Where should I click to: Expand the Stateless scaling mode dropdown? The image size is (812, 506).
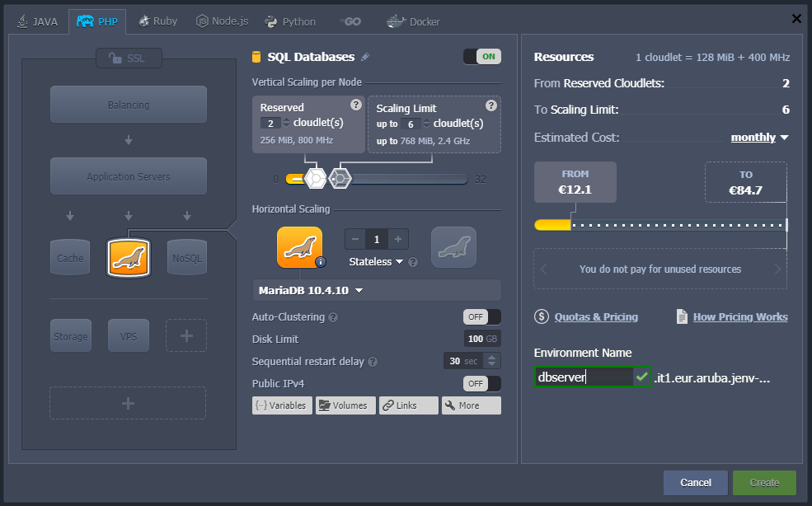point(376,262)
